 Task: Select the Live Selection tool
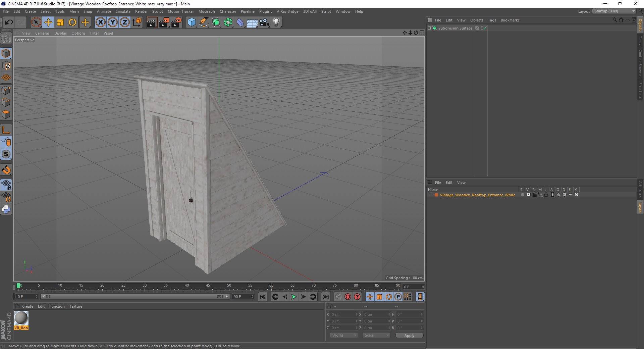(x=36, y=22)
